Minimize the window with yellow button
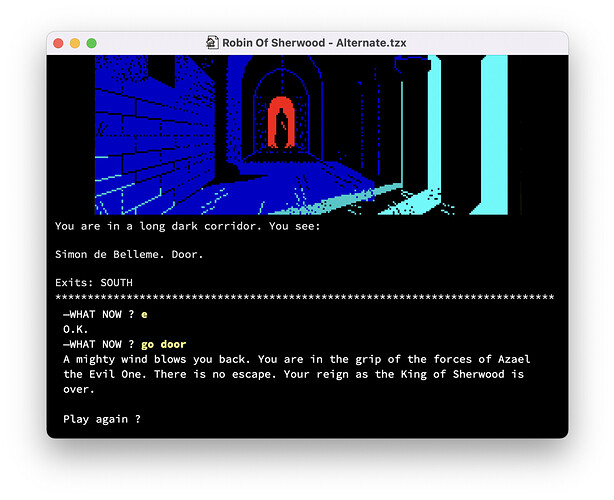Image resolution: width=614 pixels, height=500 pixels. point(75,43)
